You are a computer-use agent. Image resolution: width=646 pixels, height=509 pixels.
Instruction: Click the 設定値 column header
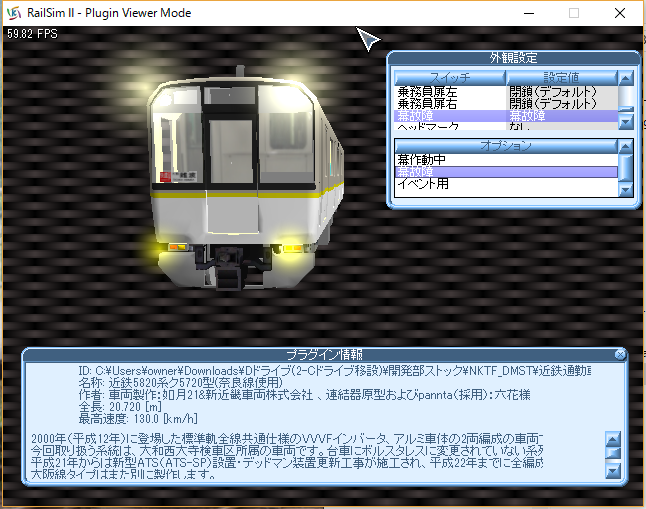562,77
